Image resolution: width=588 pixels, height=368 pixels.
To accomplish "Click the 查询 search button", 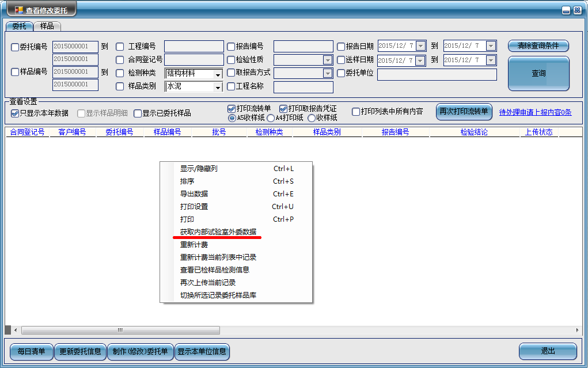I will pos(538,74).
